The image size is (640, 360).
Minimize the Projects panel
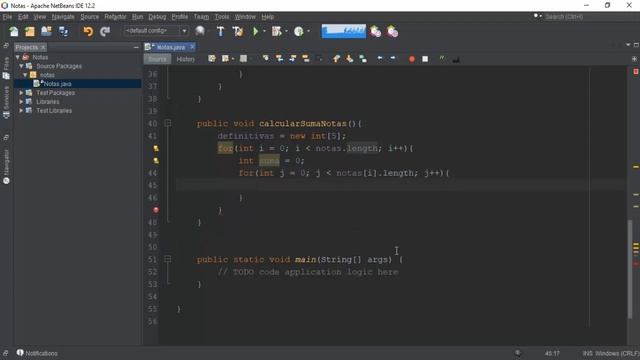pos(136,47)
